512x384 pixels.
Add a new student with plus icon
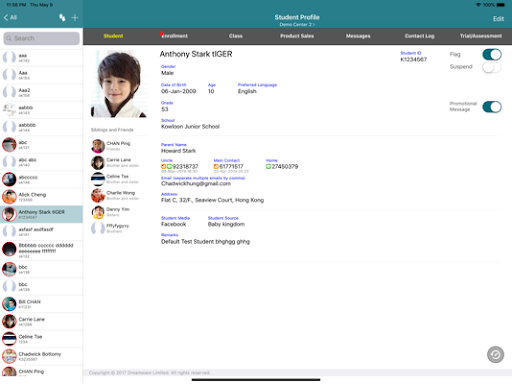(75, 18)
